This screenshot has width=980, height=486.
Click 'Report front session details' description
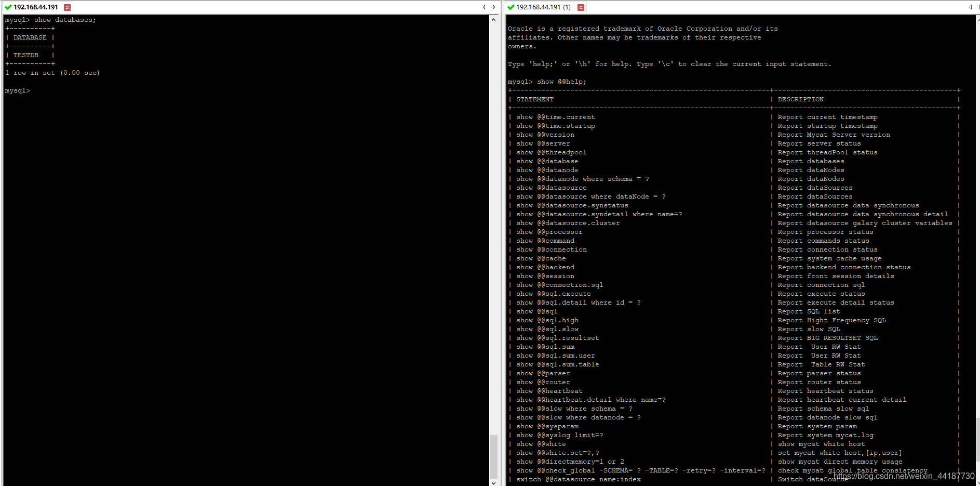(x=836, y=276)
